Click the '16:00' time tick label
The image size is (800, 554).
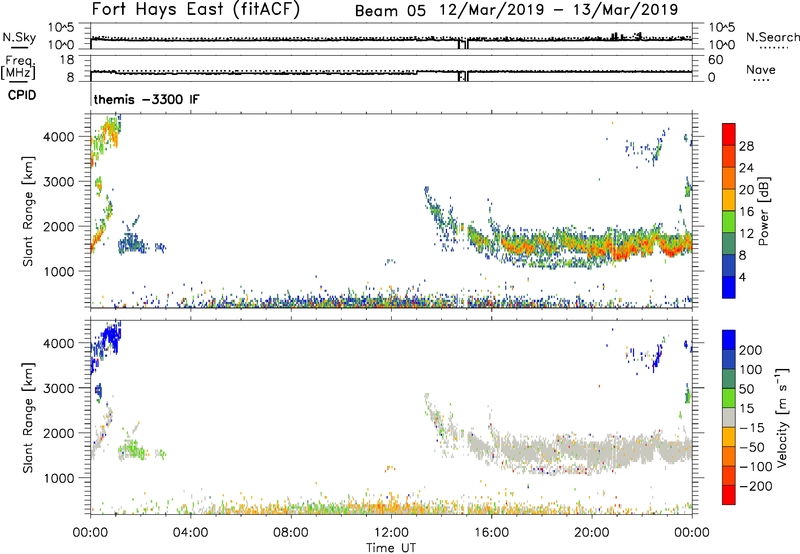click(x=491, y=533)
